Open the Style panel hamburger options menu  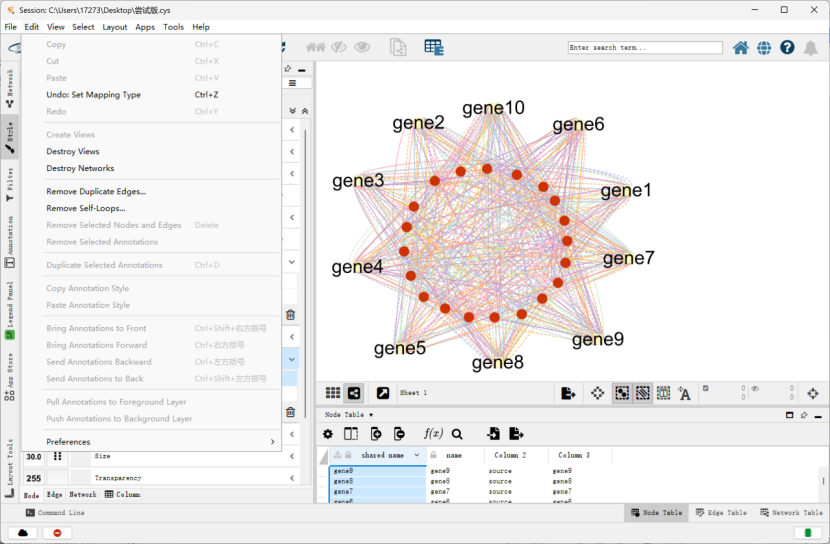[x=292, y=83]
